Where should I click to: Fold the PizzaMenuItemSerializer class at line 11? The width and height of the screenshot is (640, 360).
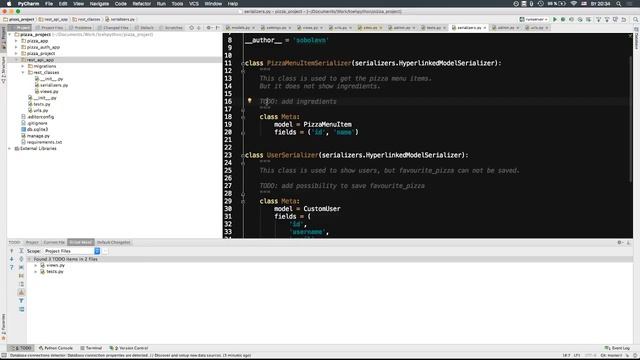coord(243,63)
